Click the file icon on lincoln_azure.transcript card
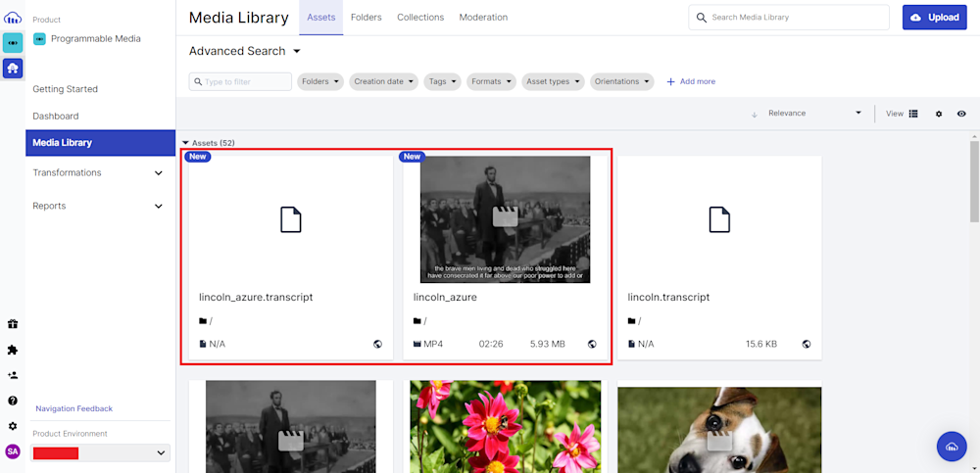 pyautogui.click(x=291, y=220)
